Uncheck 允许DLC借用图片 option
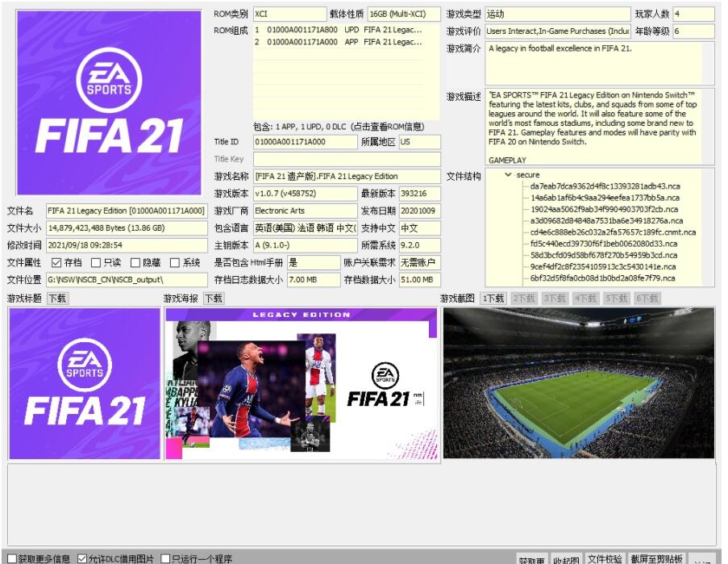This screenshot has height=564, width=728. pyautogui.click(x=82, y=558)
